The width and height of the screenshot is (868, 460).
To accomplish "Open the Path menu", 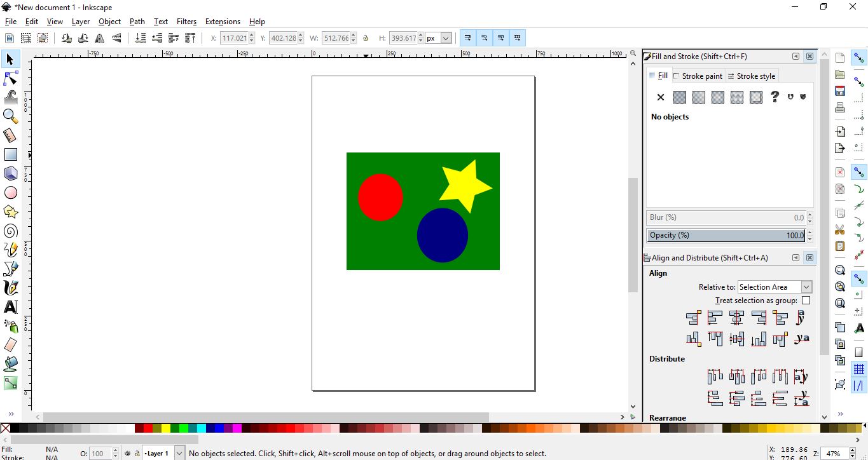I will pyautogui.click(x=137, y=22).
